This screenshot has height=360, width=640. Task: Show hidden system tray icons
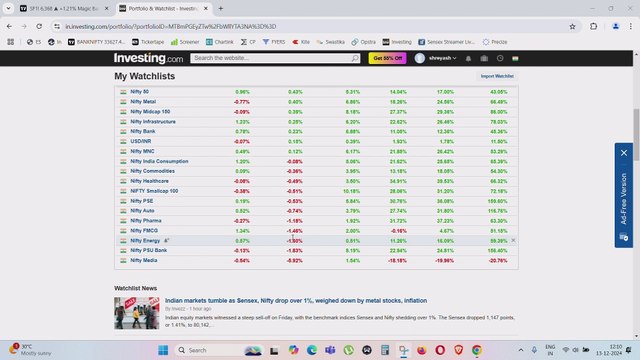pos(521,350)
